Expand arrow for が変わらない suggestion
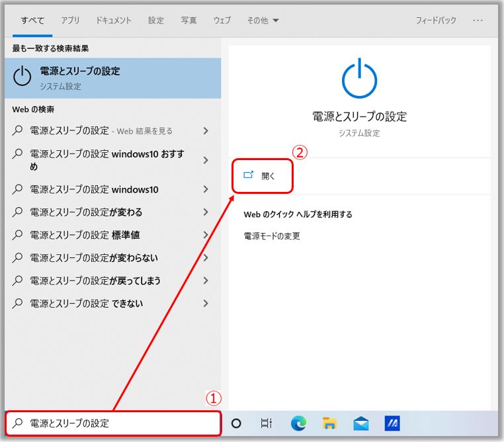This screenshot has width=504, height=442. [206, 258]
